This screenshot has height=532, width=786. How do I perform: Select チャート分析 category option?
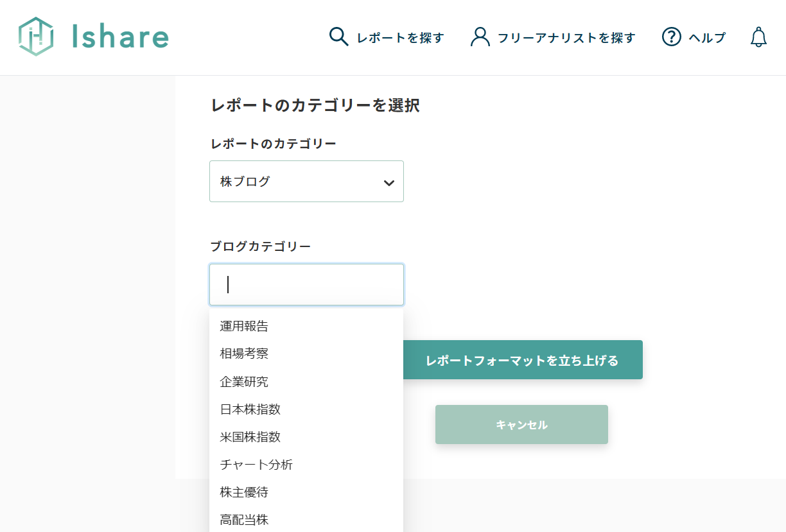pyautogui.click(x=256, y=465)
